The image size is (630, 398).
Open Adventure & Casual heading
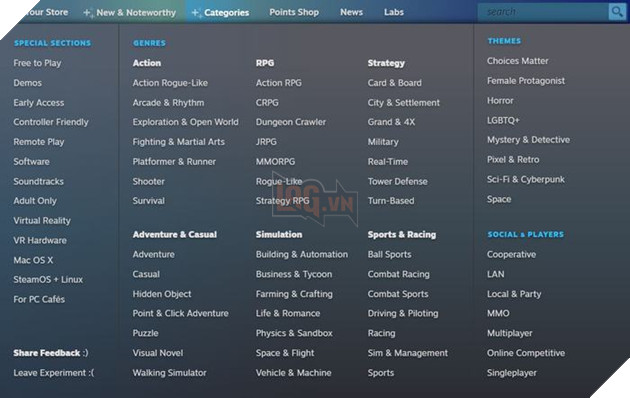click(175, 235)
